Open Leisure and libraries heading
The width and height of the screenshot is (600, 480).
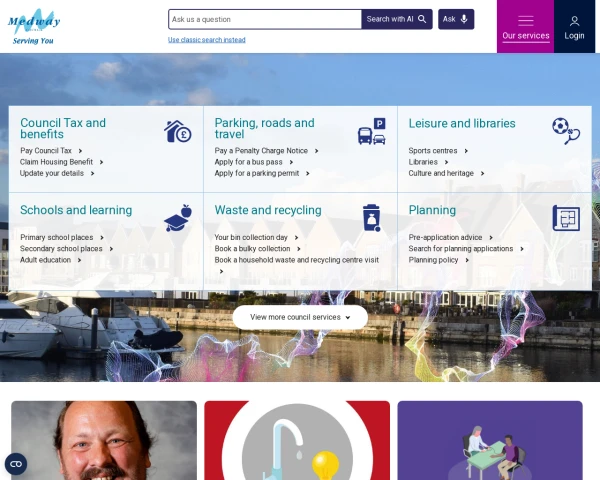pyautogui.click(x=462, y=123)
